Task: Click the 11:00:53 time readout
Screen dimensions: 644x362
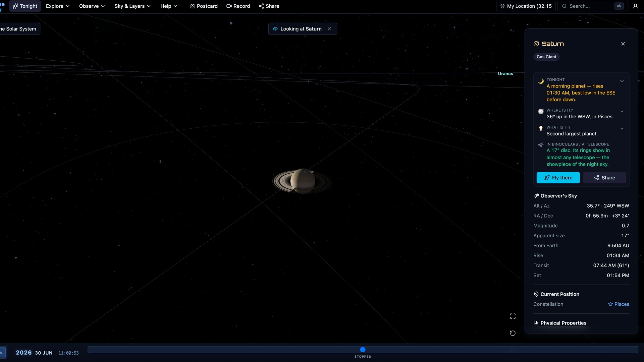Action: point(68,353)
